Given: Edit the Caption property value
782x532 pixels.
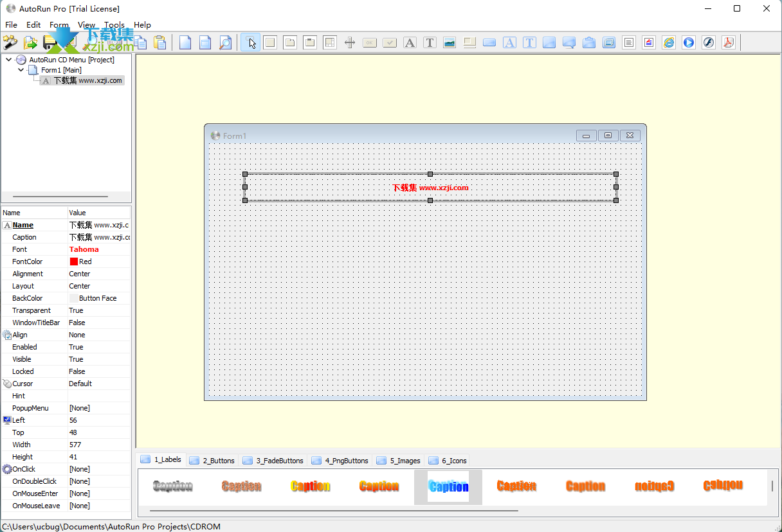Looking at the screenshot, I should 99,237.
